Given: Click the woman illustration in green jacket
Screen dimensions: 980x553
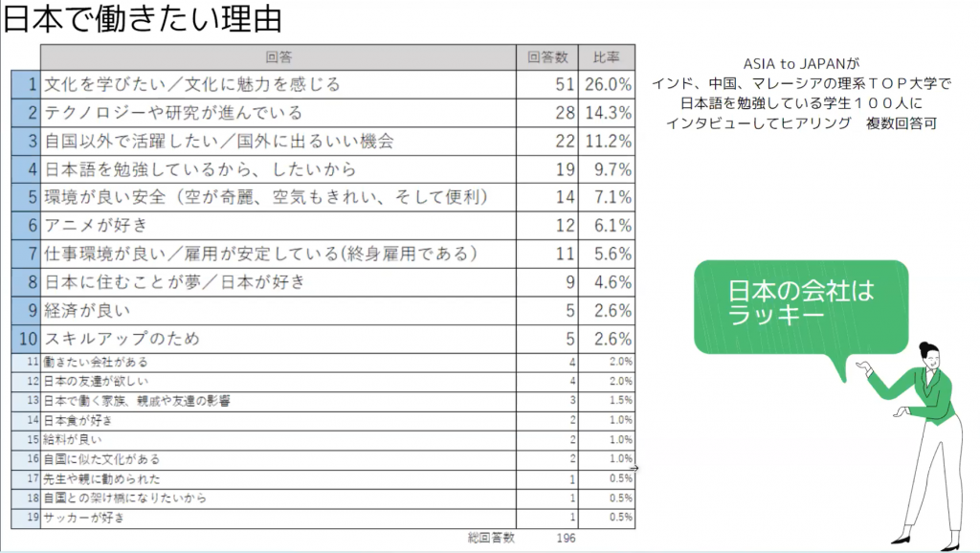Looking at the screenshot, I should click(919, 446).
